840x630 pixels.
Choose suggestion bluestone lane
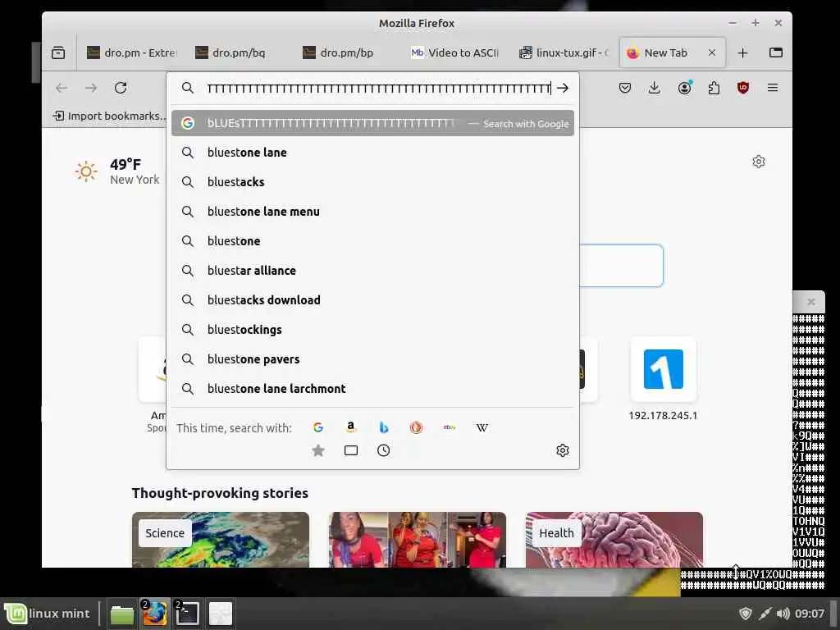373,153
